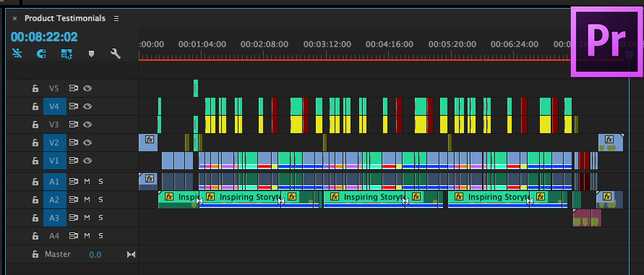Screen dimensions: 644x275
Task: Hide track V2 with its eye icon
Action: pos(87,143)
